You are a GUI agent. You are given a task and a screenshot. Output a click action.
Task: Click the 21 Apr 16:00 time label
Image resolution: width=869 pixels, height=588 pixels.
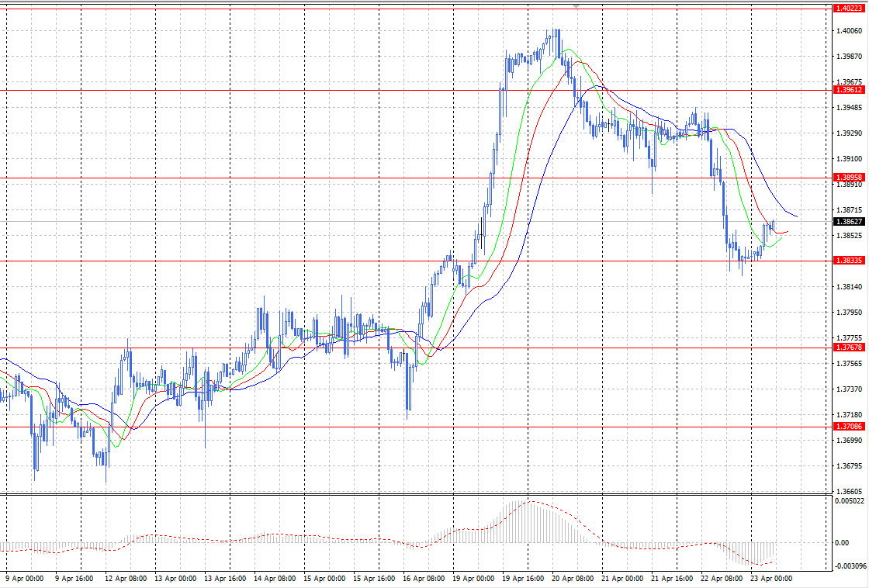click(672, 579)
